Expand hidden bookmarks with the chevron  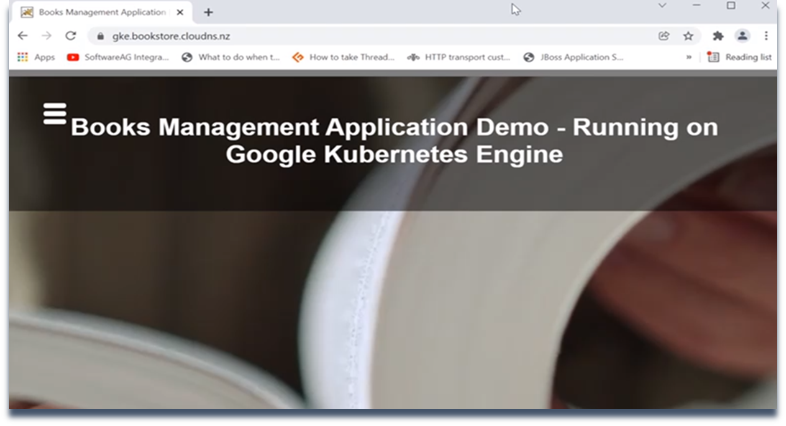(689, 57)
